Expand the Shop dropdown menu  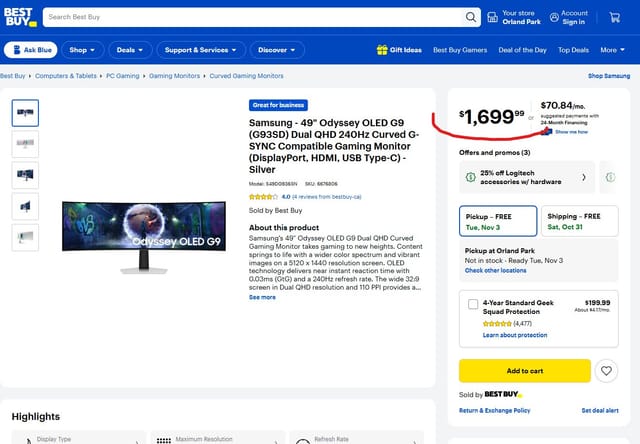click(82, 50)
